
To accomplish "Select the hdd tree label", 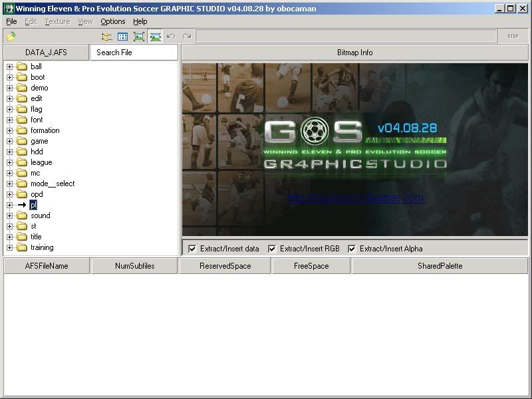I will tap(37, 152).
